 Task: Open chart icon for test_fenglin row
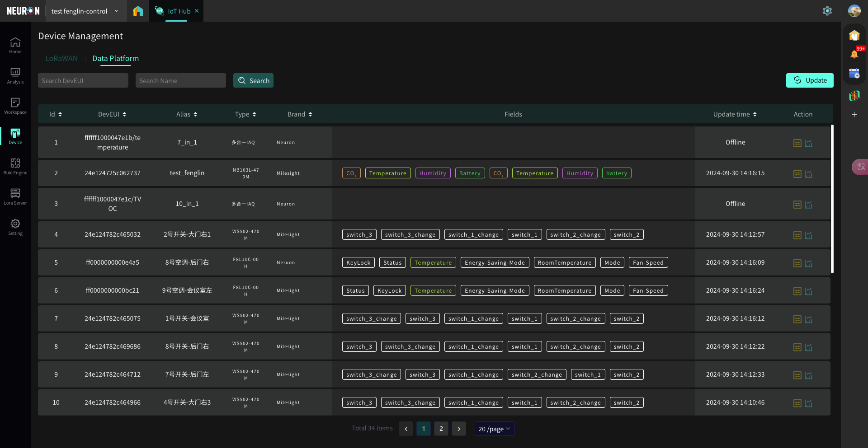(x=809, y=174)
